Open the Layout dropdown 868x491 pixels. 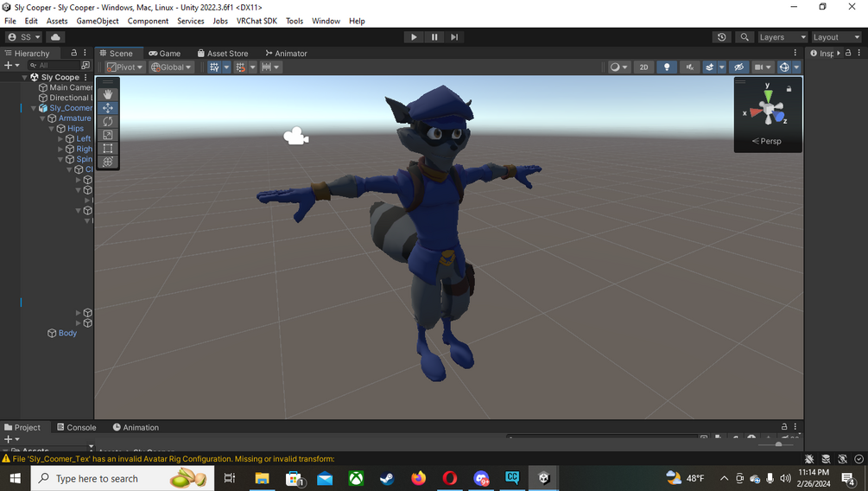coord(836,37)
